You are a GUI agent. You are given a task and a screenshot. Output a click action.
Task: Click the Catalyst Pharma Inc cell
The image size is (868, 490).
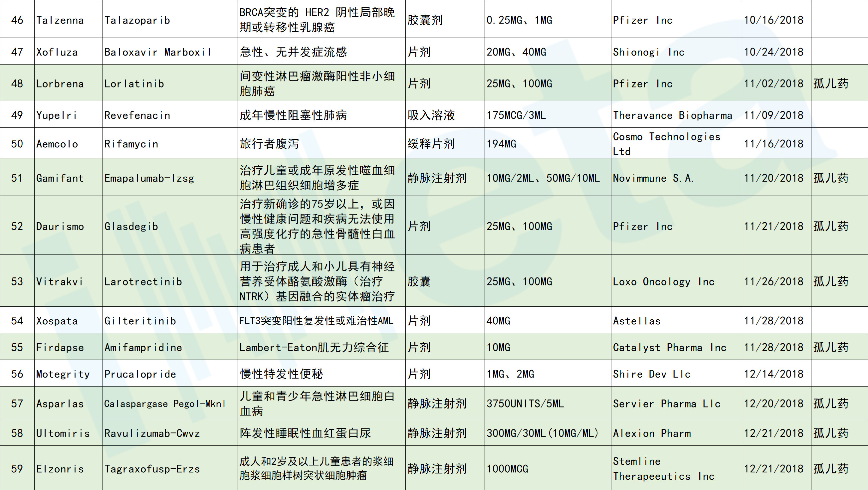point(677,347)
